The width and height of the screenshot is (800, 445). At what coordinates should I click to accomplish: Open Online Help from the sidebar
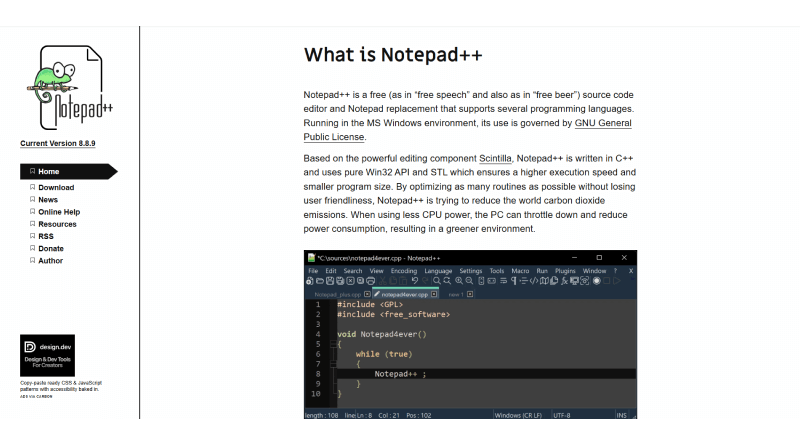pos(59,212)
